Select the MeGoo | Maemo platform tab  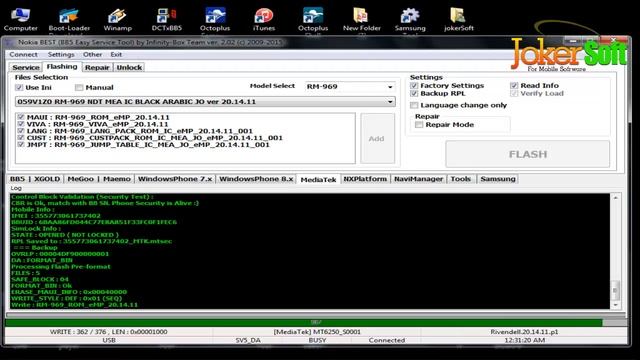tap(99, 179)
